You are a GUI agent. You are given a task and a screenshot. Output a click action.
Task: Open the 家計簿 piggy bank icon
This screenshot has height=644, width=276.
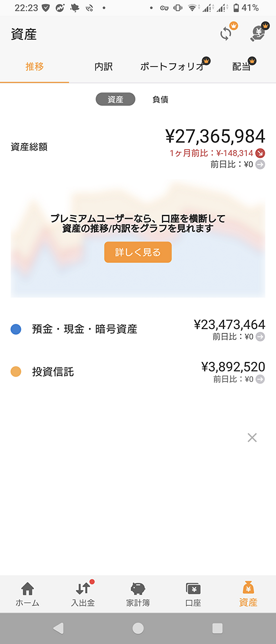tap(138, 589)
